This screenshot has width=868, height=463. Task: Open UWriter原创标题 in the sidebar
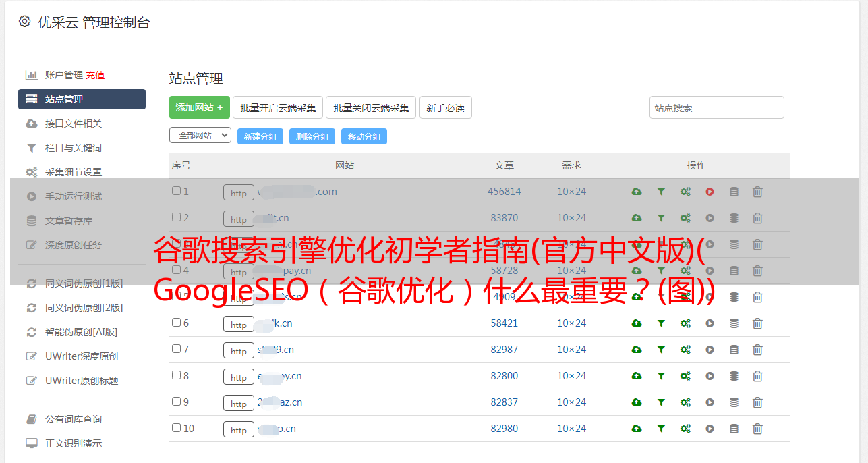point(82,381)
